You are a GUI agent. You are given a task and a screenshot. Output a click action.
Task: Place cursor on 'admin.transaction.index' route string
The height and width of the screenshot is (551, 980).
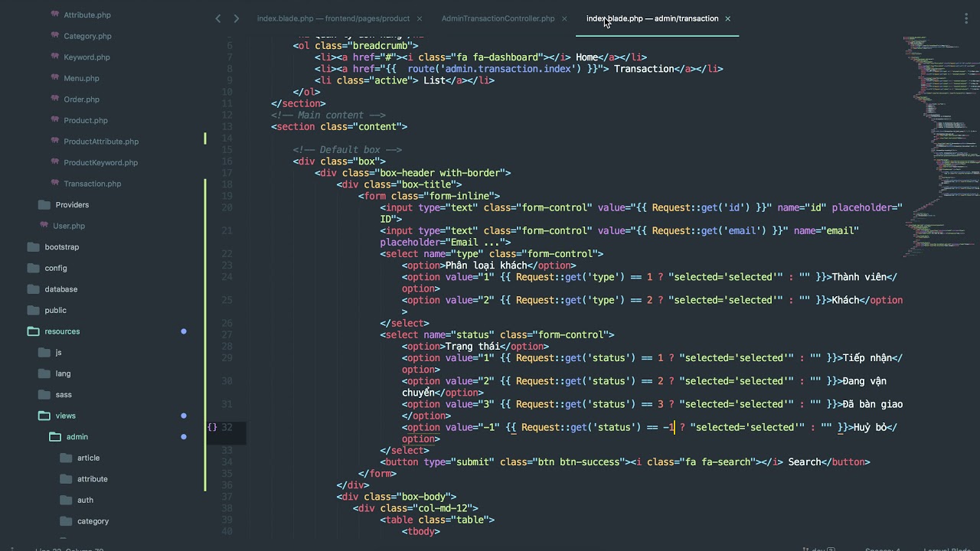tap(508, 69)
